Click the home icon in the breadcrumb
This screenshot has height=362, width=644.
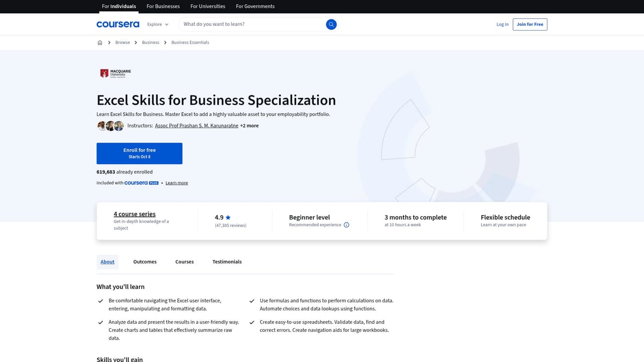click(x=100, y=42)
